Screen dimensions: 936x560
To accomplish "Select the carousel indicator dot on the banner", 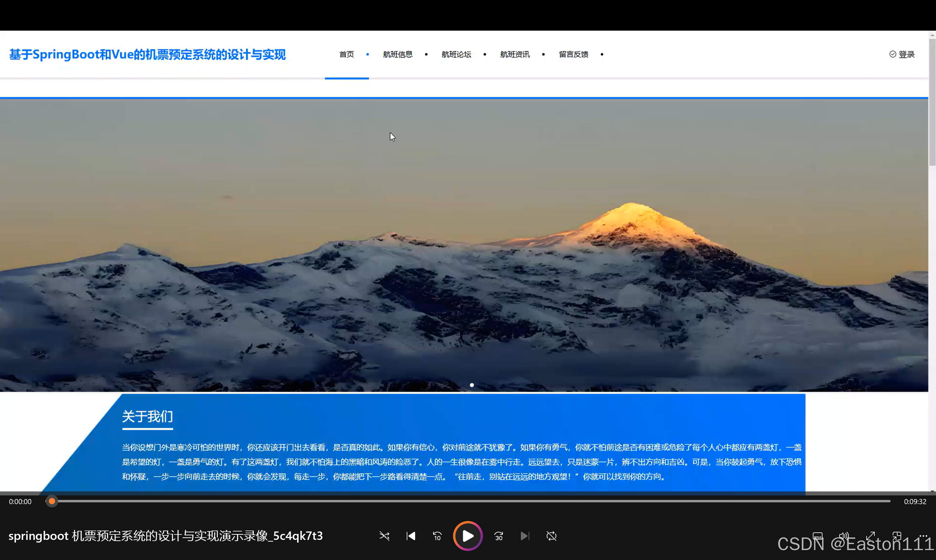I will (x=472, y=385).
